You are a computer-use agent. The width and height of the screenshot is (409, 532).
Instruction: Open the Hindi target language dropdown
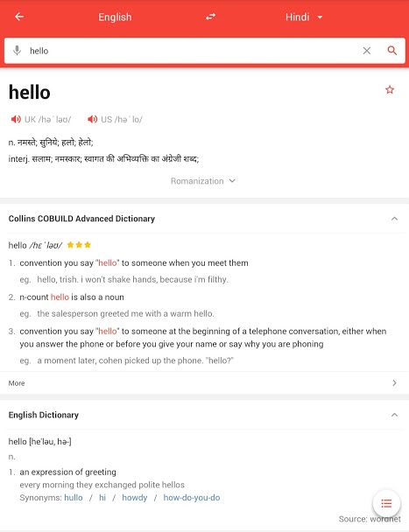coord(304,17)
